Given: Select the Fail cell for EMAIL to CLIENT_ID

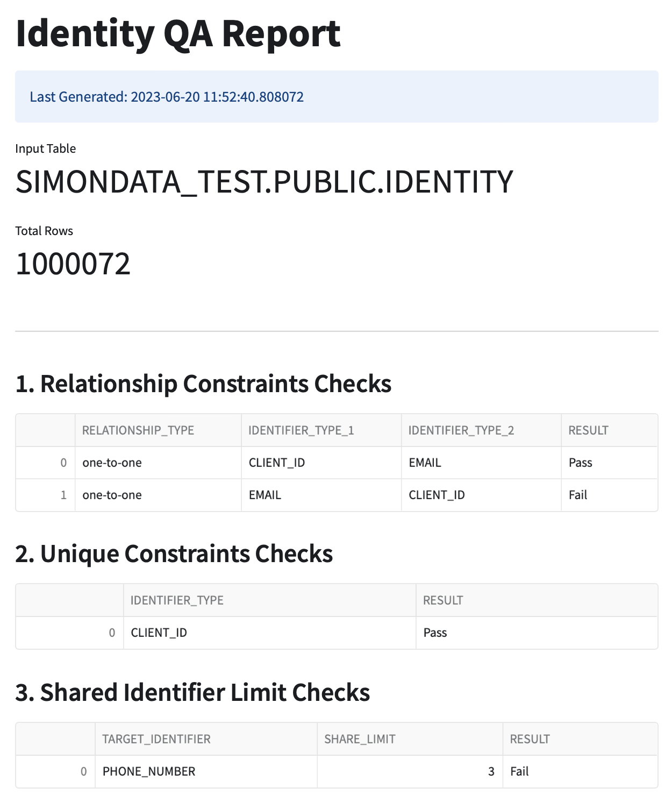Looking at the screenshot, I should 578,495.
